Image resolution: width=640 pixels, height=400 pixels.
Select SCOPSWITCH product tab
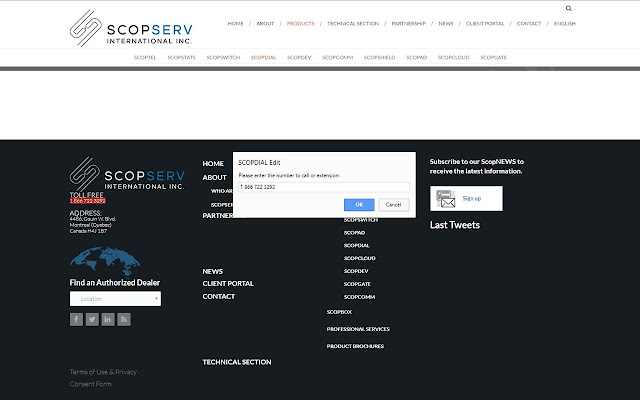point(223,58)
